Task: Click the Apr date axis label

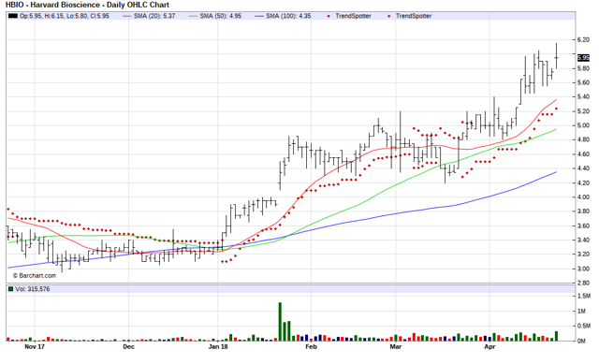Action: click(x=489, y=347)
